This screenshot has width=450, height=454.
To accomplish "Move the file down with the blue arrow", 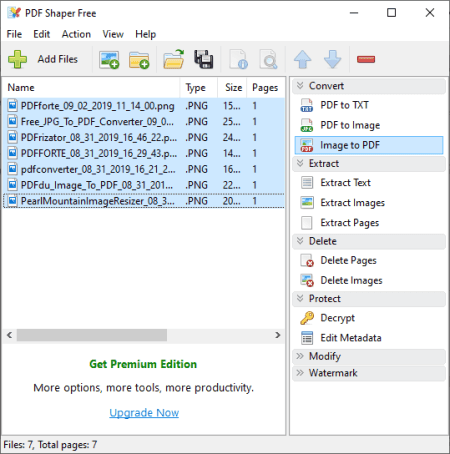I will pos(332,59).
